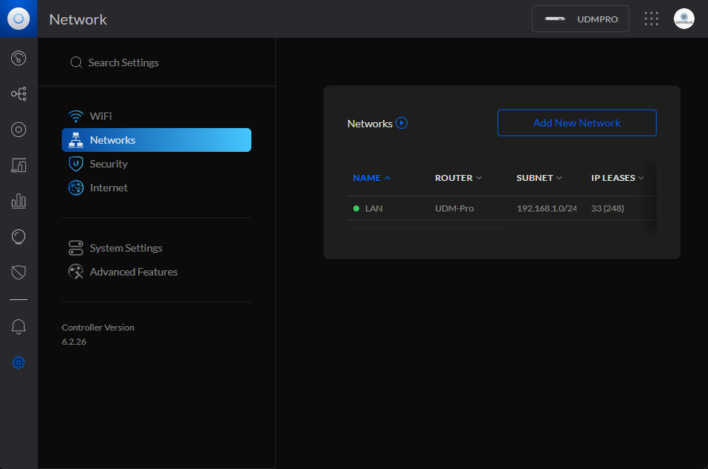
Task: Open the Topology icon in sidebar
Action: tap(18, 93)
